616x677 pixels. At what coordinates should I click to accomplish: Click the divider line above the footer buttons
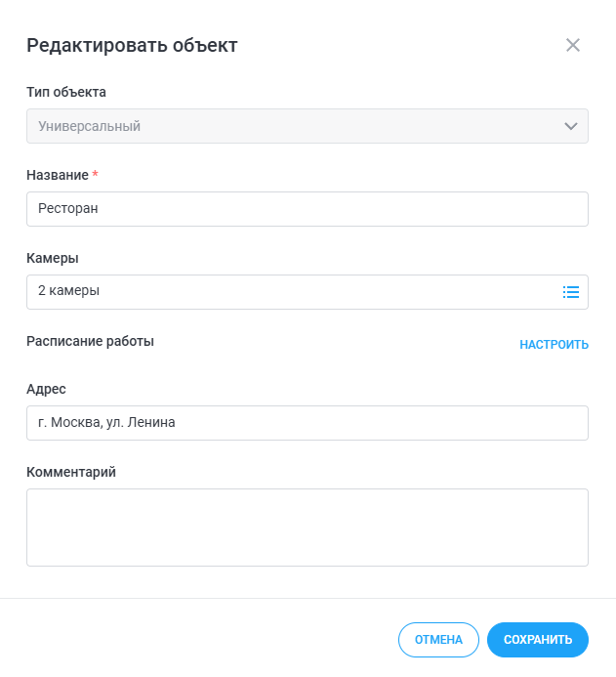click(308, 598)
